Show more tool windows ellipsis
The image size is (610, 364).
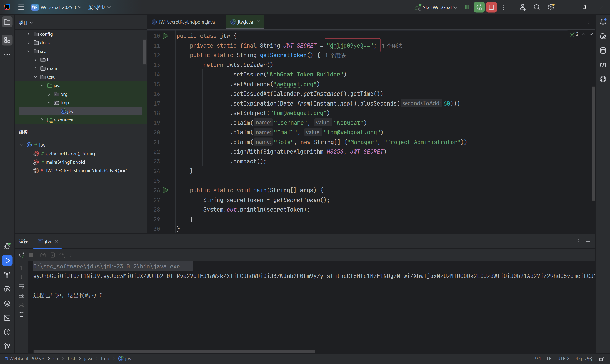click(x=7, y=54)
